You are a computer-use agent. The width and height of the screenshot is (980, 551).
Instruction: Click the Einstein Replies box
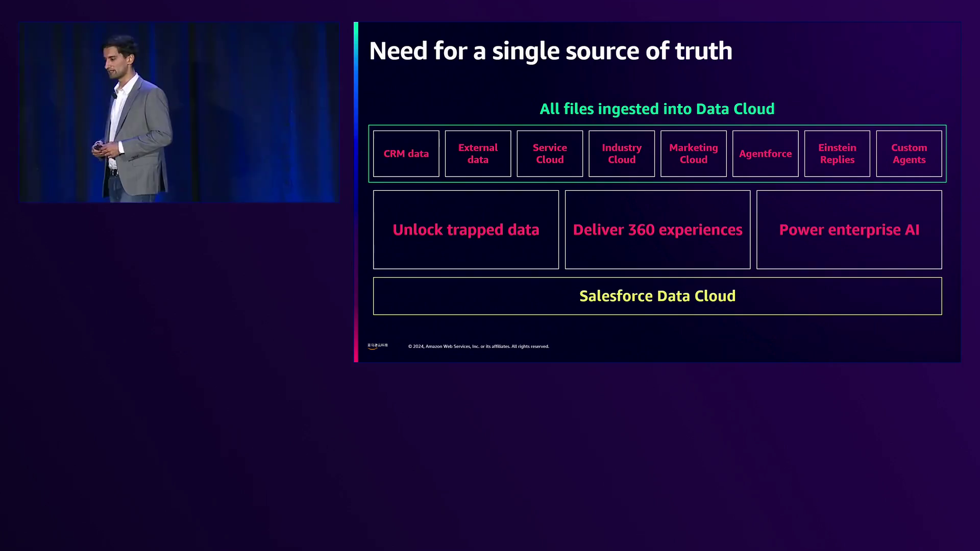(x=837, y=154)
